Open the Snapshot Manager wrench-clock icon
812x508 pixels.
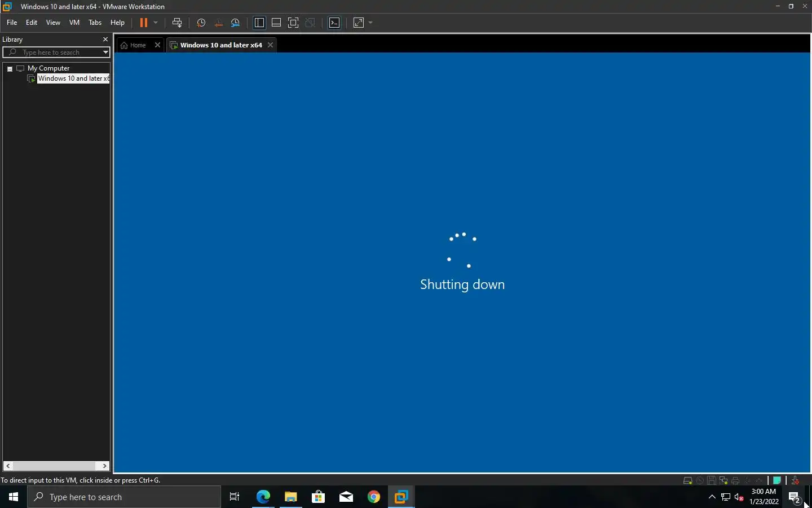coord(236,23)
